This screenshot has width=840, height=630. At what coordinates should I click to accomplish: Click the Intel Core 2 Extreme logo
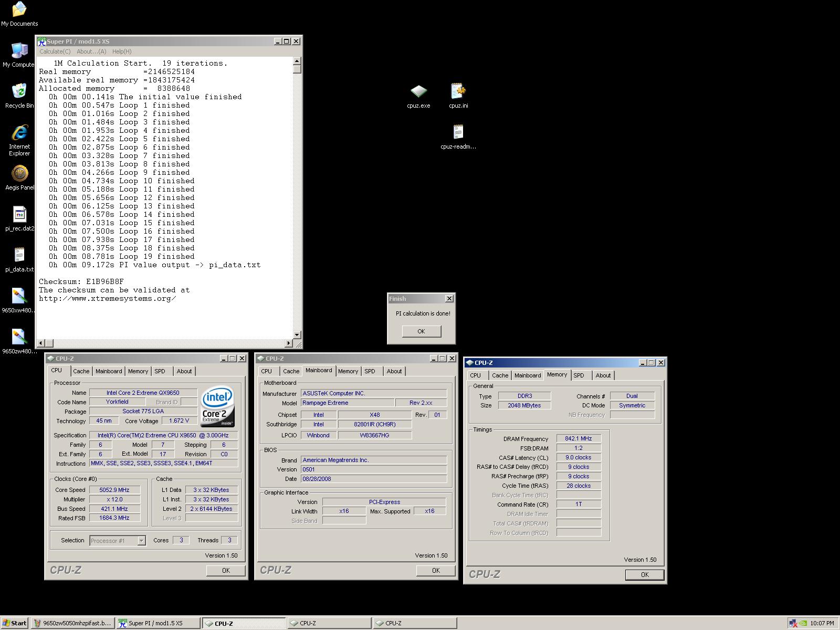pos(218,407)
